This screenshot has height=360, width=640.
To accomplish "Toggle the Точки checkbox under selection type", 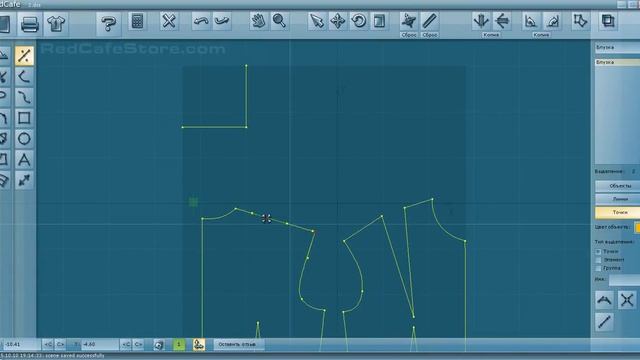I will [598, 252].
